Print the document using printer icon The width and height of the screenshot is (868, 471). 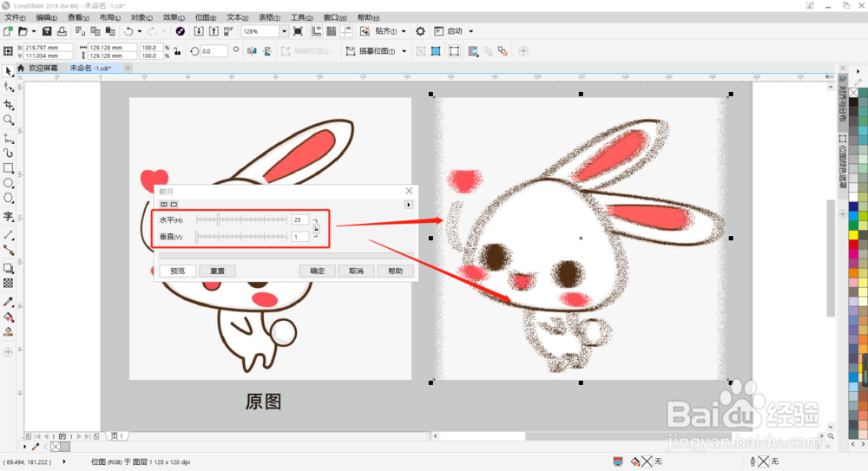pos(62,31)
